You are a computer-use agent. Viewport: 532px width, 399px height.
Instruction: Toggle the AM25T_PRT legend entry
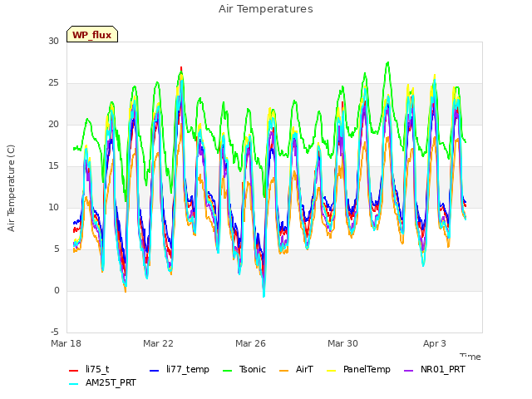pos(102,383)
